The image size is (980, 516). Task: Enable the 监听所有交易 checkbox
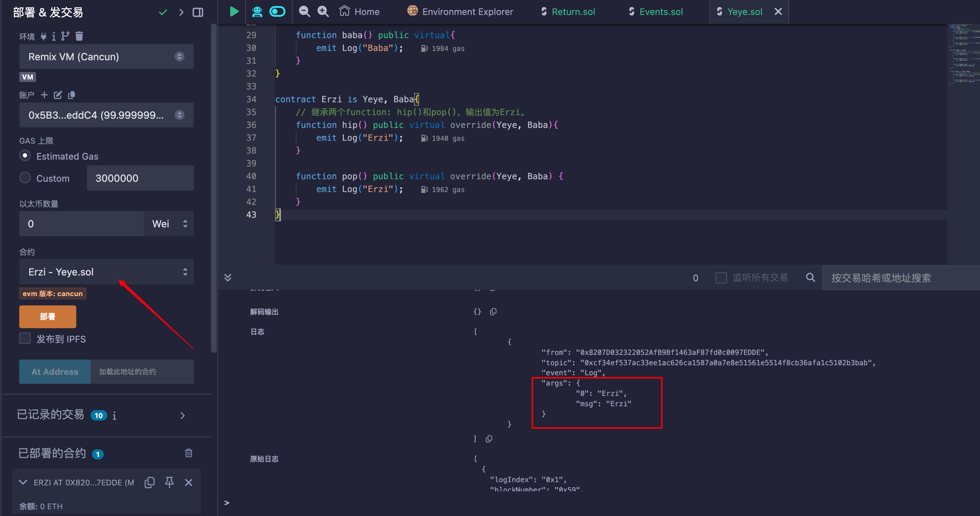pos(721,278)
